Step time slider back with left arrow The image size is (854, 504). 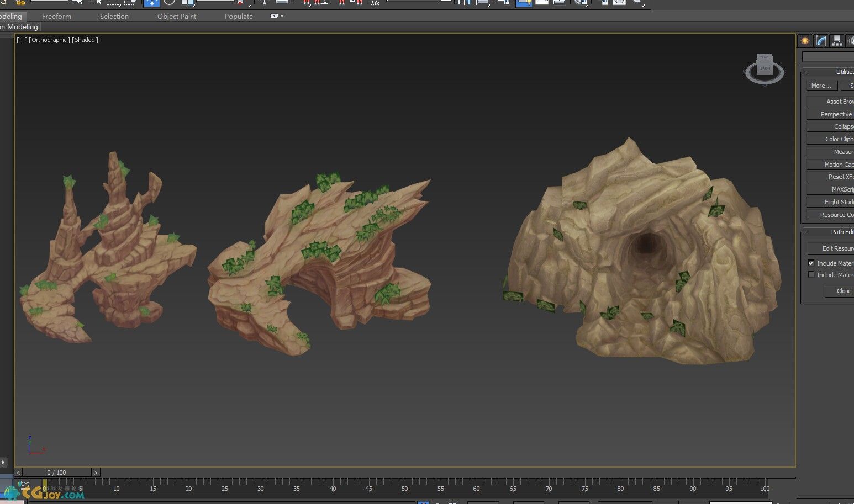(x=18, y=473)
